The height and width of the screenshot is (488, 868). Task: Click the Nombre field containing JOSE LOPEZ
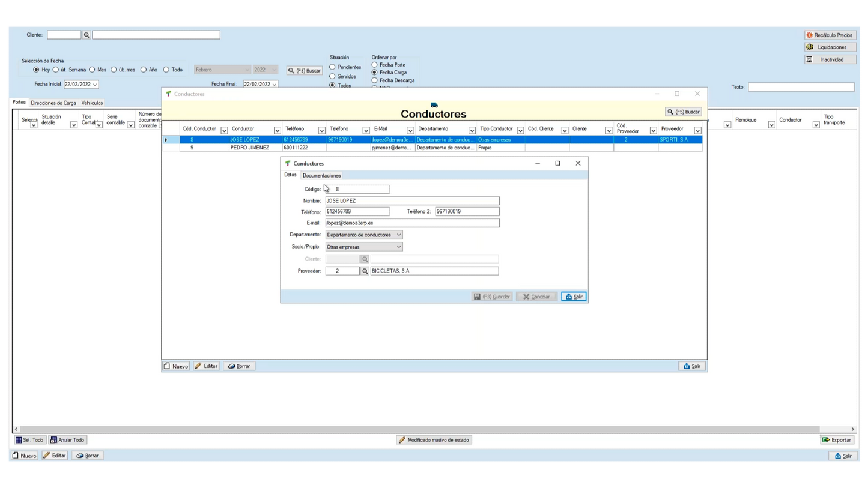(x=411, y=201)
